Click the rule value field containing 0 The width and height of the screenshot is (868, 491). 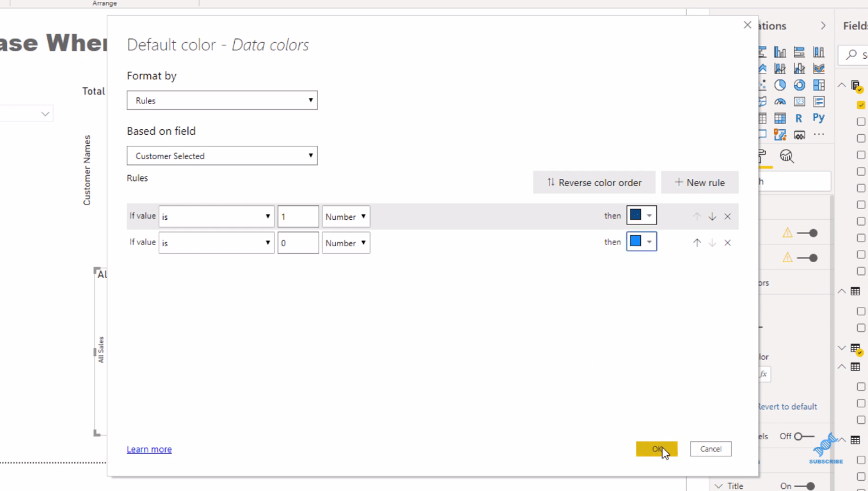tap(298, 243)
